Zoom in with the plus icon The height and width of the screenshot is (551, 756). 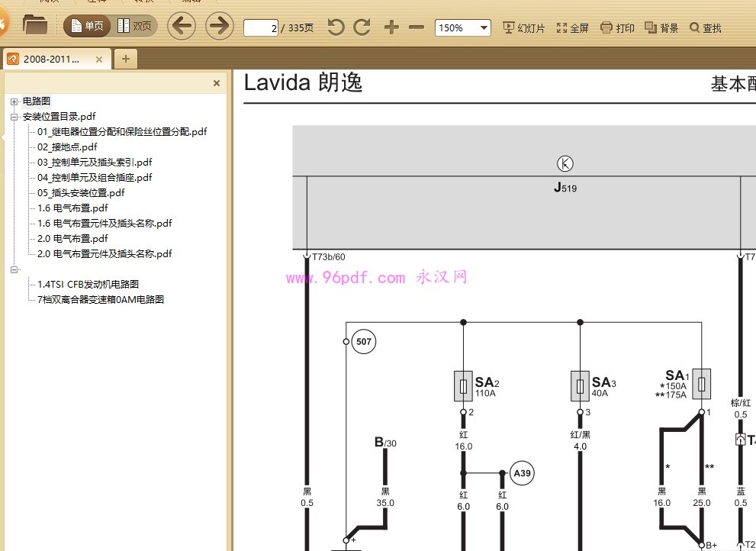pos(391,27)
